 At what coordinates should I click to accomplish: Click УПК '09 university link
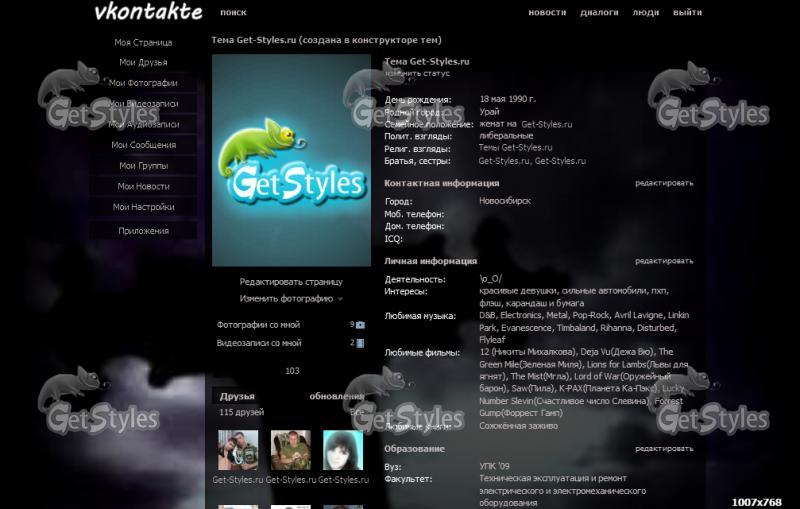point(494,466)
